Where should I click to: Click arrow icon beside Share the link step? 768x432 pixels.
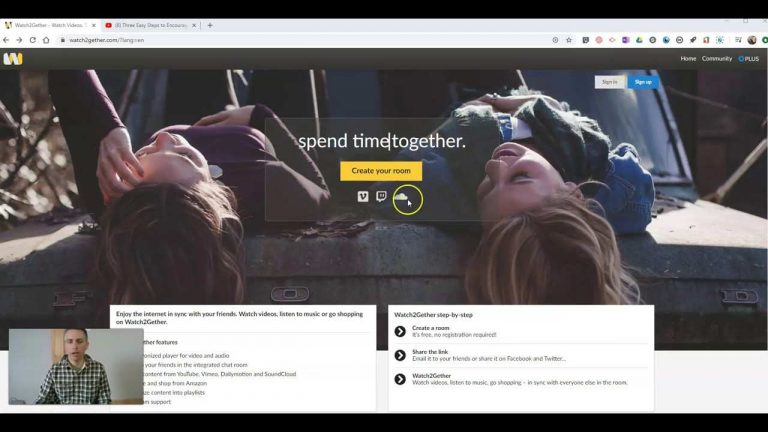coord(400,355)
